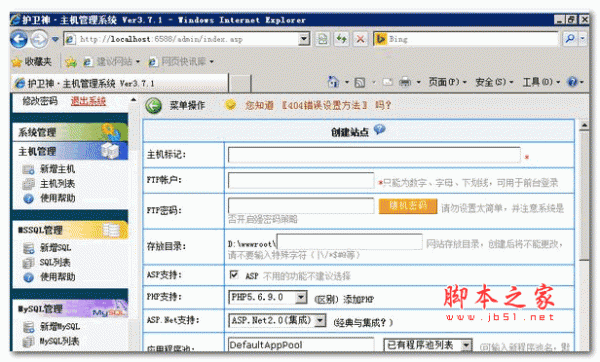Click the Stop loading red X icon
The width and height of the screenshot is (600, 362).
point(360,39)
